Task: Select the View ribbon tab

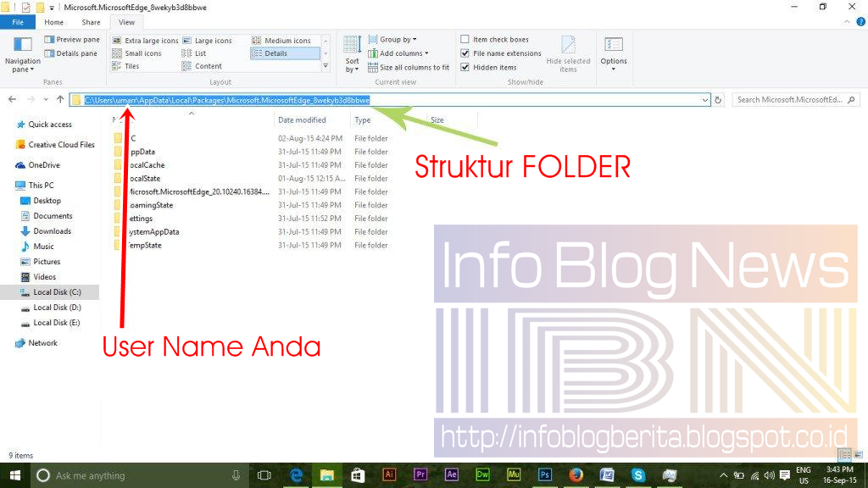Action: coord(126,22)
